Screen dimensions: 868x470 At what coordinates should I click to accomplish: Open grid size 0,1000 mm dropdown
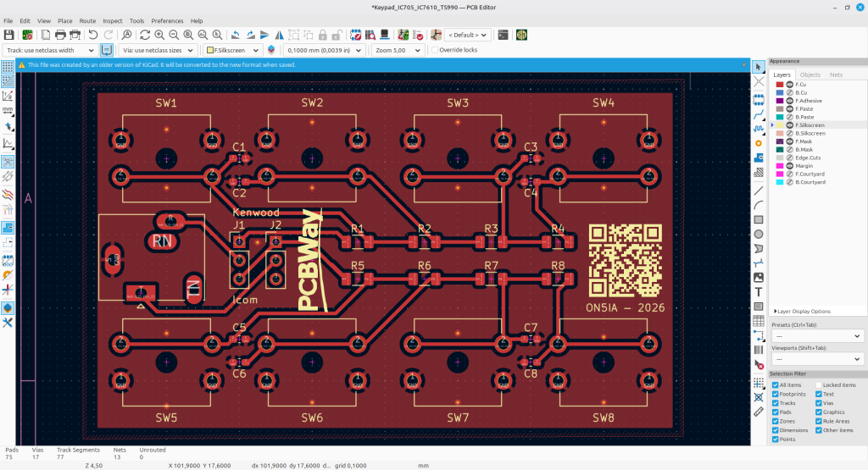(x=324, y=50)
